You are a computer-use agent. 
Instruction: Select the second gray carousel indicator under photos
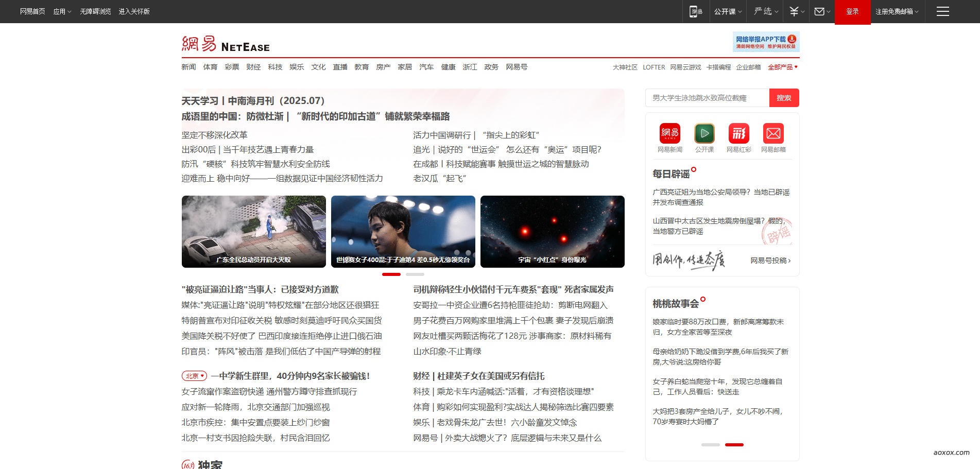pyautogui.click(x=415, y=274)
